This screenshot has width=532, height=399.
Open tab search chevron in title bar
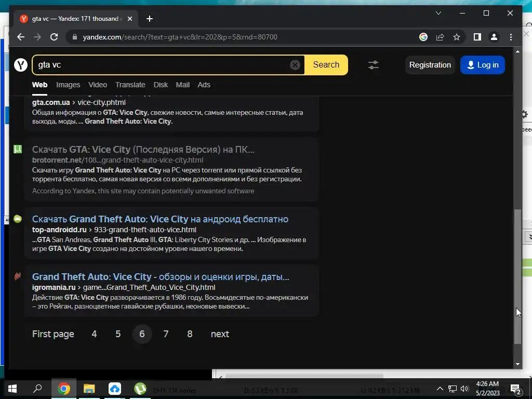438,13
